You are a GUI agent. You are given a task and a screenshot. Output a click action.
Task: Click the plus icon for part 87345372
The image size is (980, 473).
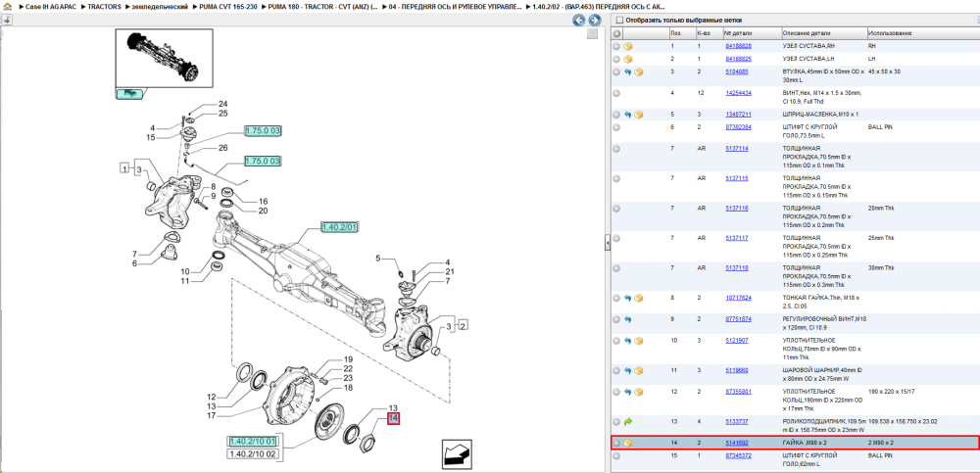click(x=616, y=456)
